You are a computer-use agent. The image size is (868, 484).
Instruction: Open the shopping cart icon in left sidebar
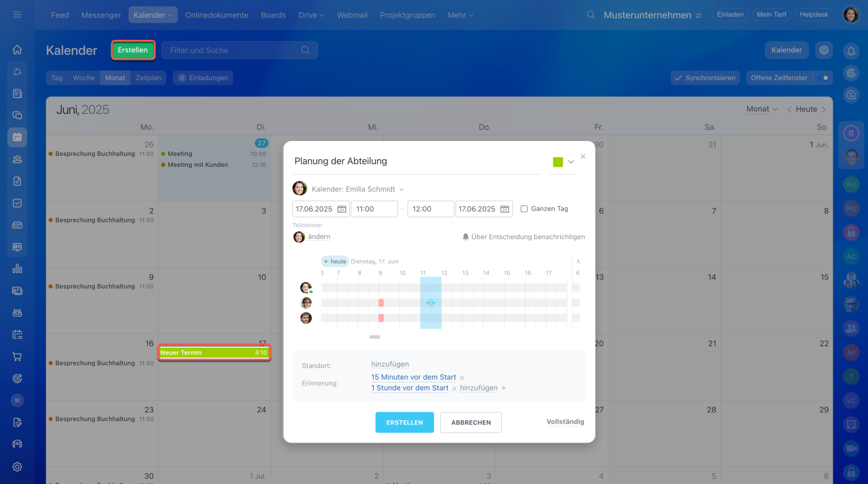(17, 357)
